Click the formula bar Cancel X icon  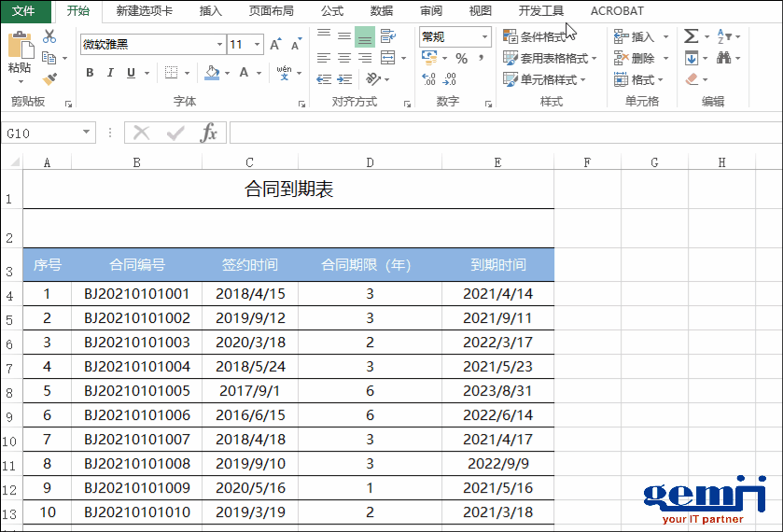tap(141, 133)
